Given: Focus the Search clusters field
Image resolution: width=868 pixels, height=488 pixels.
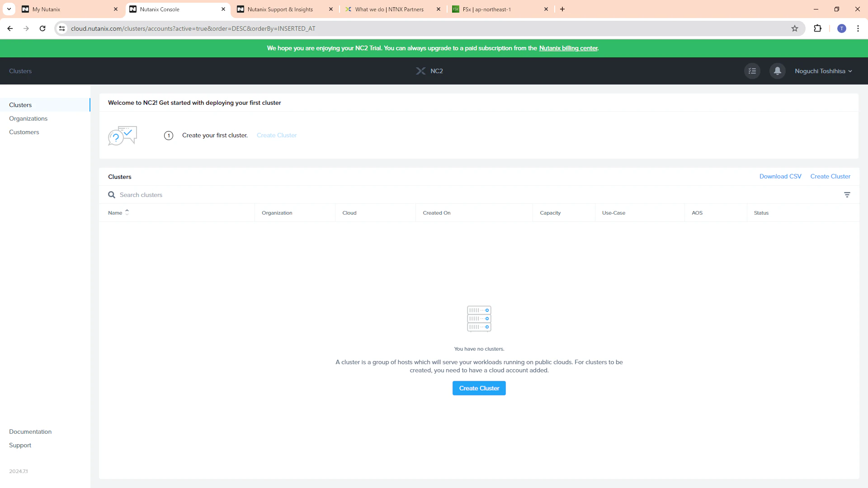Looking at the screenshot, I should click(475, 195).
